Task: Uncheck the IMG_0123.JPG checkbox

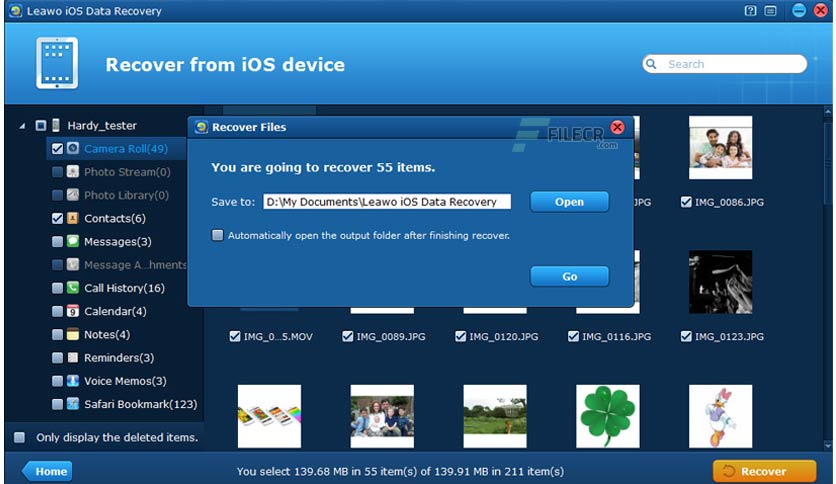Action: click(686, 336)
